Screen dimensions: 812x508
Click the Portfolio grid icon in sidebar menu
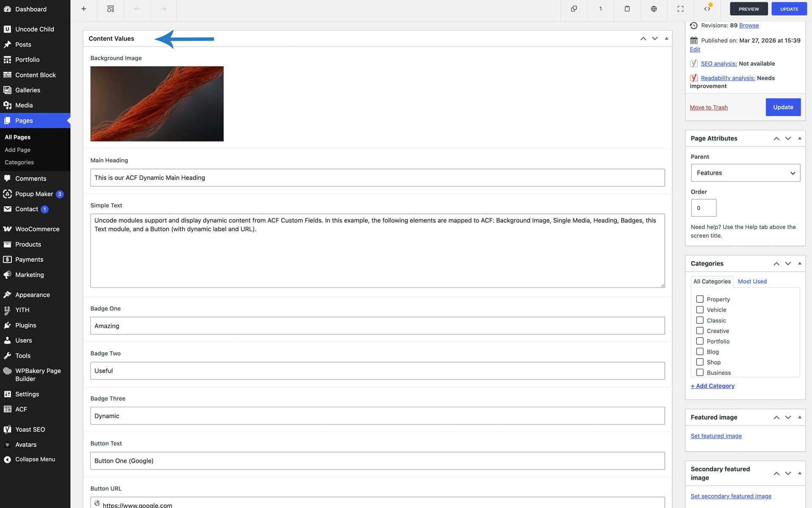(7, 60)
